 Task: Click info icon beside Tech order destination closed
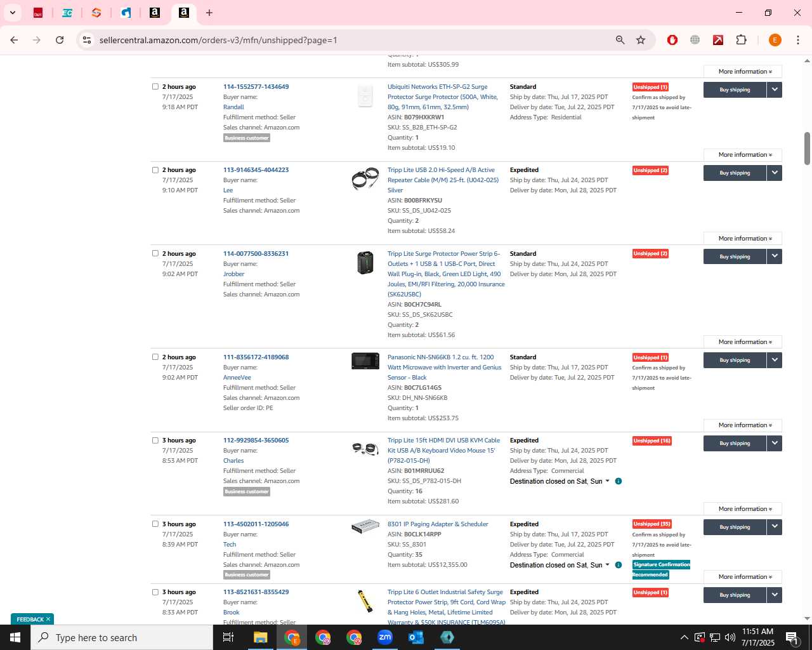pos(619,565)
